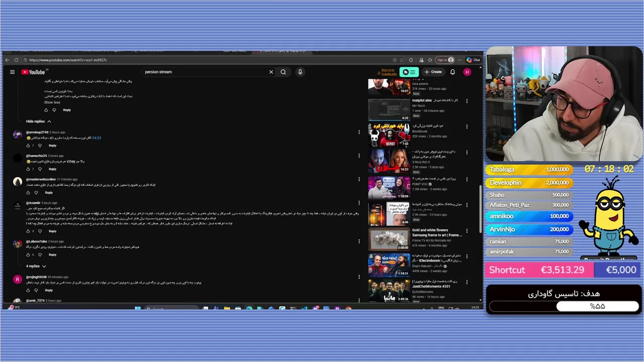644x362 pixels.
Task: Reply to the @LaboosTube comment
Action: [52, 255]
